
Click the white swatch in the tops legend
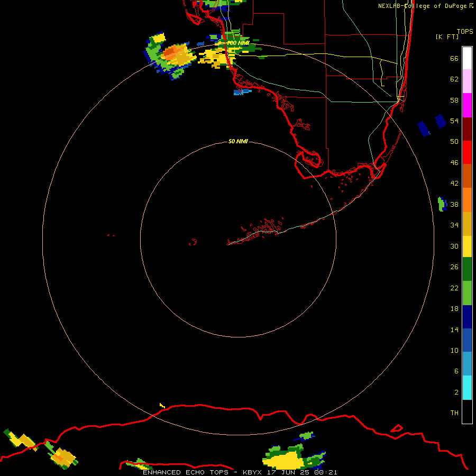pyautogui.click(x=467, y=58)
